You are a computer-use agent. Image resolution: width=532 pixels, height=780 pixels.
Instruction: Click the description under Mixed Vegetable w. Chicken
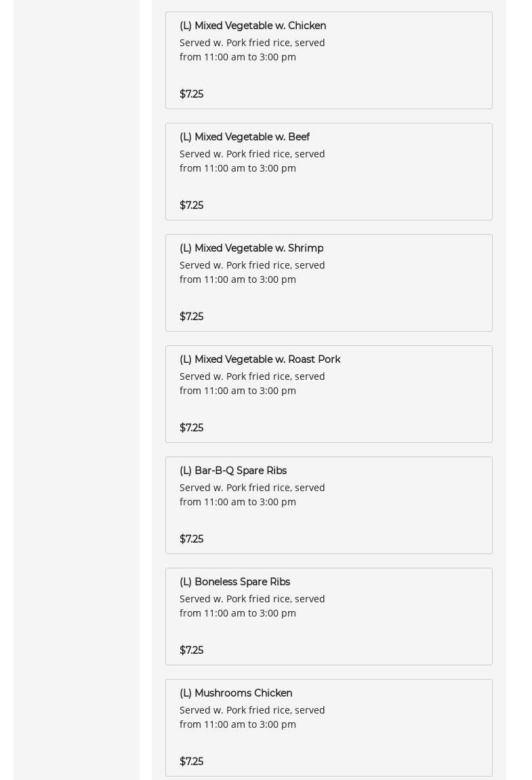click(252, 50)
